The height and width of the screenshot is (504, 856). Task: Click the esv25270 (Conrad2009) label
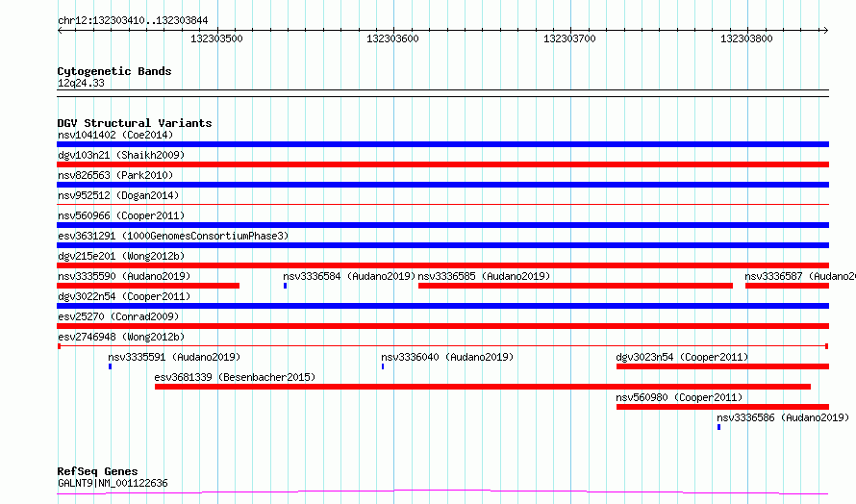(x=118, y=316)
